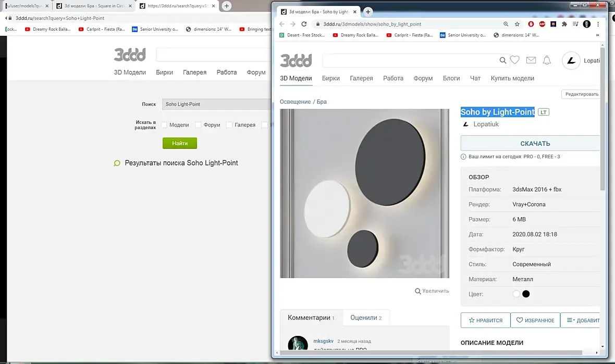Close the Soho by Light tab

354,12
